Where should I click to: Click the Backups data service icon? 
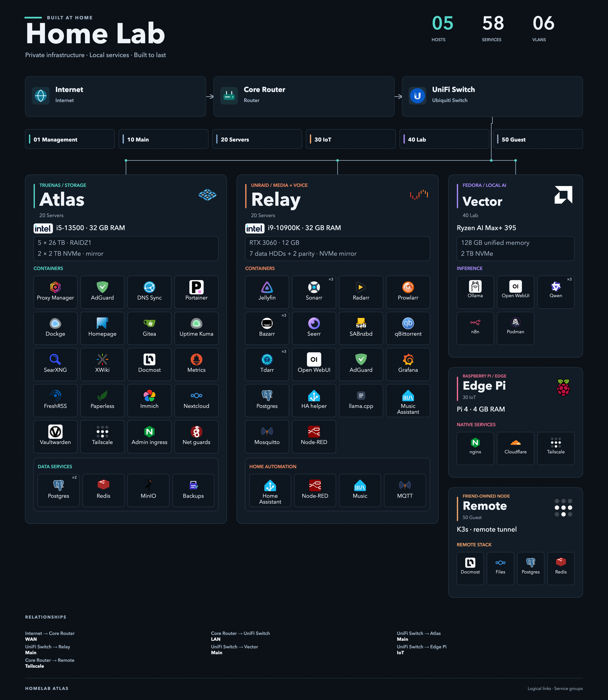(x=193, y=485)
